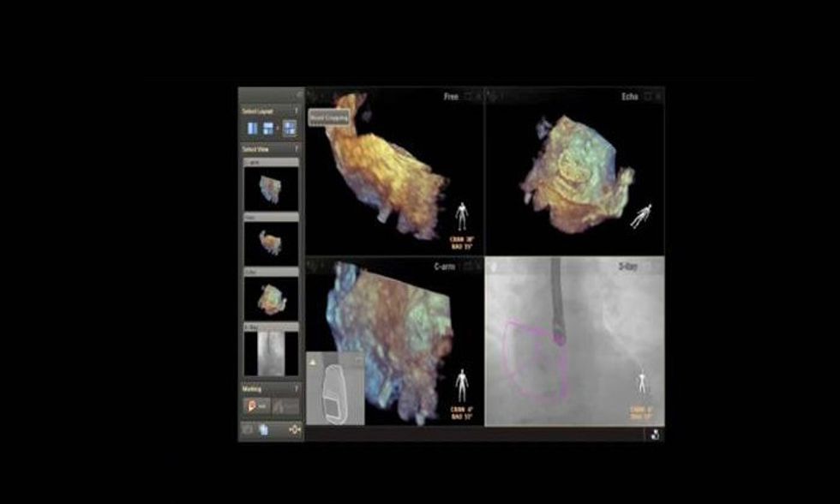Image resolution: width=840 pixels, height=504 pixels.
Task: Click the bottom-right status corner icon
Action: pyautogui.click(x=655, y=435)
